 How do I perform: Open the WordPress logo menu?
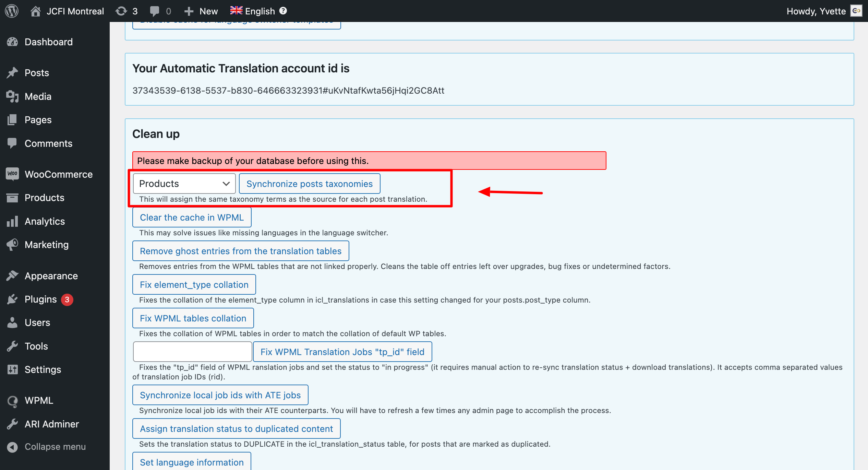coord(12,11)
